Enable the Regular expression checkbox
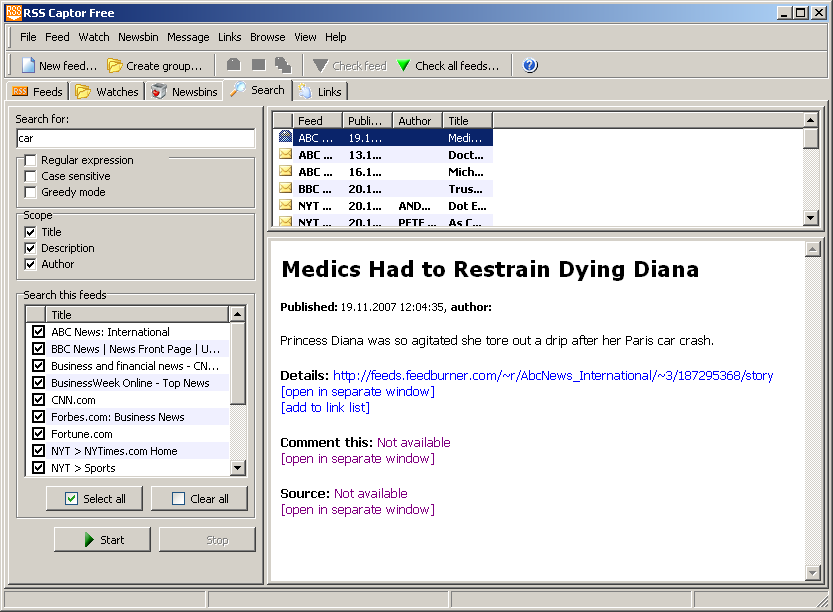 [31, 160]
